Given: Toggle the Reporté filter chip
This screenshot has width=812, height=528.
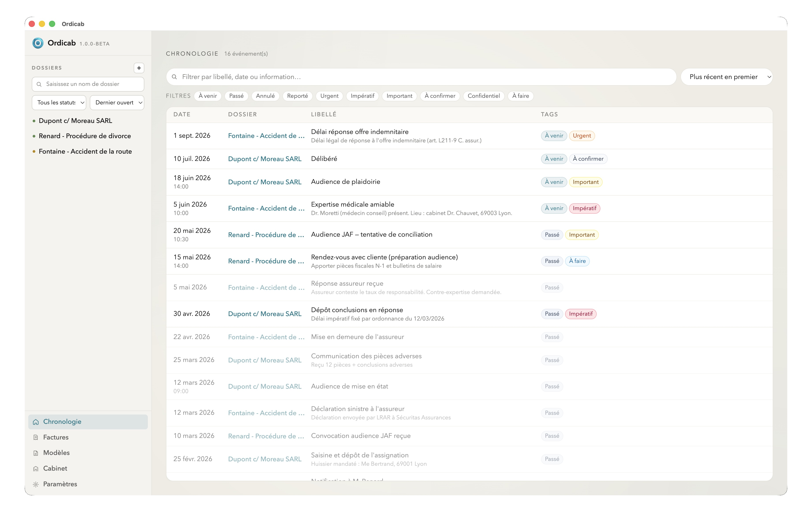Looking at the screenshot, I should point(297,96).
